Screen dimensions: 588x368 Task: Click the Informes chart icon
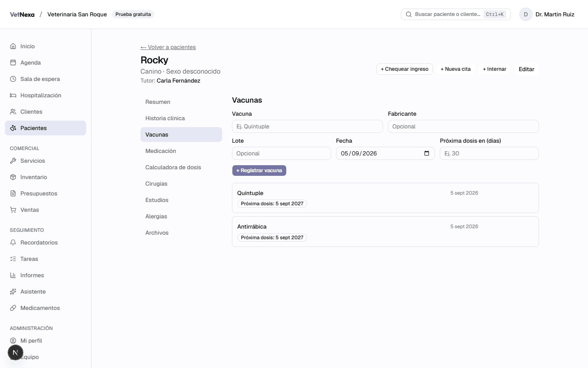13,275
